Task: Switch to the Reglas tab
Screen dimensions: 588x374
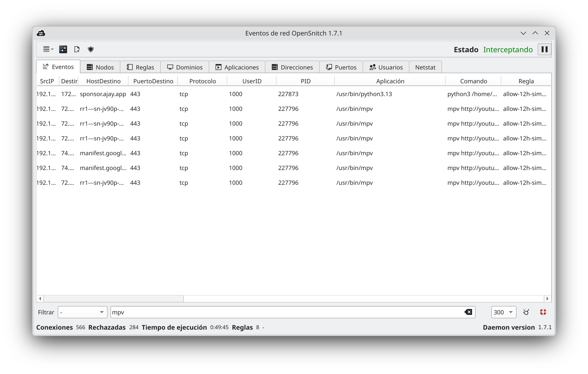Action: click(140, 67)
